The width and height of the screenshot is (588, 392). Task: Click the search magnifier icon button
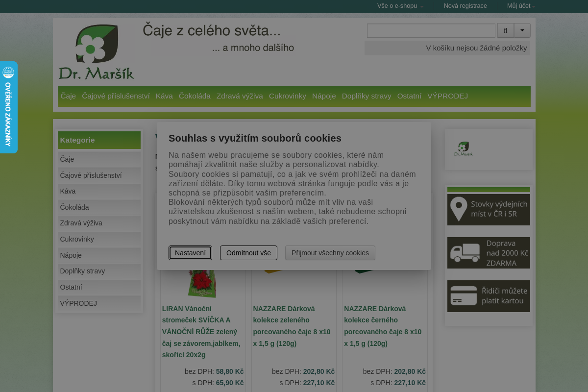point(506,30)
